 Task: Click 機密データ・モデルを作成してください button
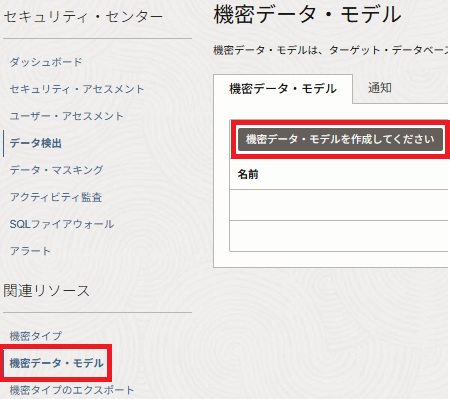pos(340,139)
